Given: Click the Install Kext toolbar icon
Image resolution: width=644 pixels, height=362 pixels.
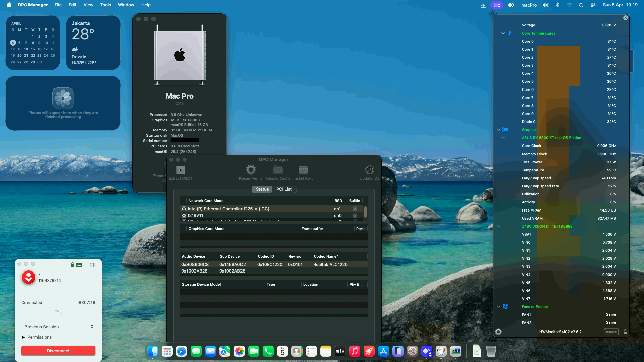Looking at the screenshot, I should pyautogui.click(x=303, y=170).
